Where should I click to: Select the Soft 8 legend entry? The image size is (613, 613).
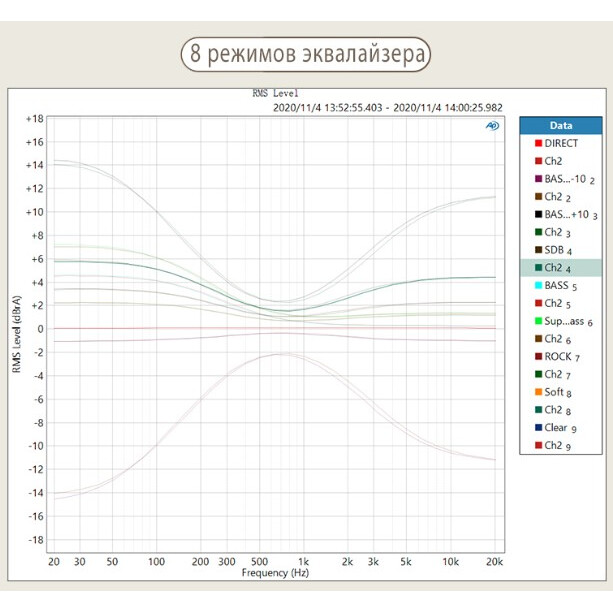[559, 392]
